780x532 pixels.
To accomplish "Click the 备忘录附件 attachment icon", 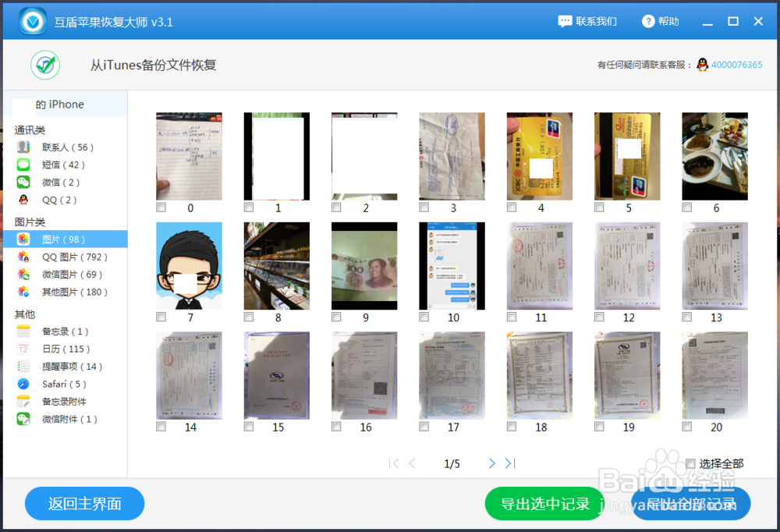I will [x=23, y=401].
